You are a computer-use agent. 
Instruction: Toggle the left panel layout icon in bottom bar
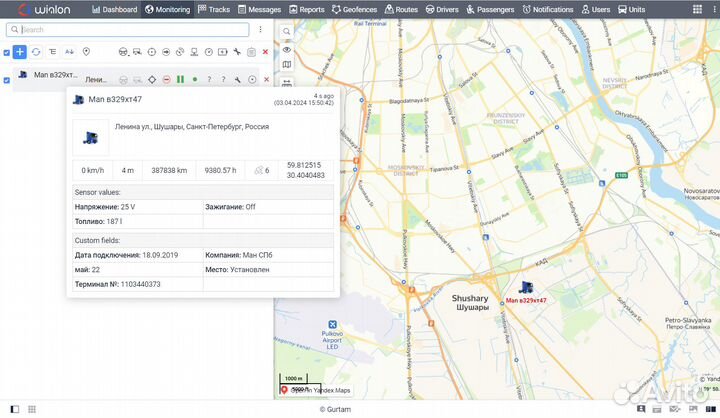coord(15,409)
